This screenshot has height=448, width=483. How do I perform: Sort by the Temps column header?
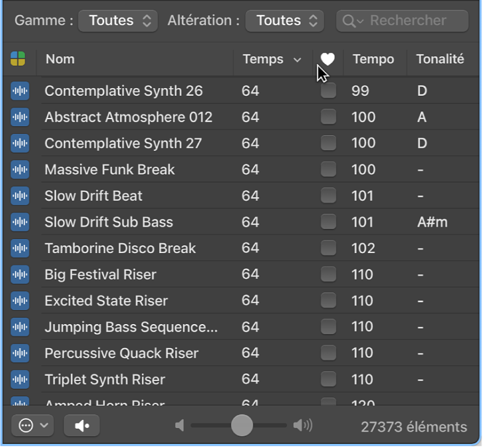(x=272, y=59)
